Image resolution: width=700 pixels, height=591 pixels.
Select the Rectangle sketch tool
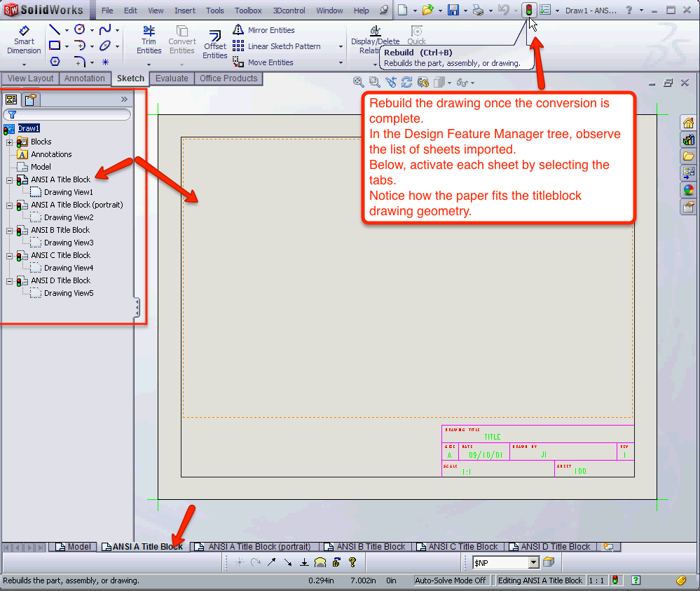(x=55, y=46)
